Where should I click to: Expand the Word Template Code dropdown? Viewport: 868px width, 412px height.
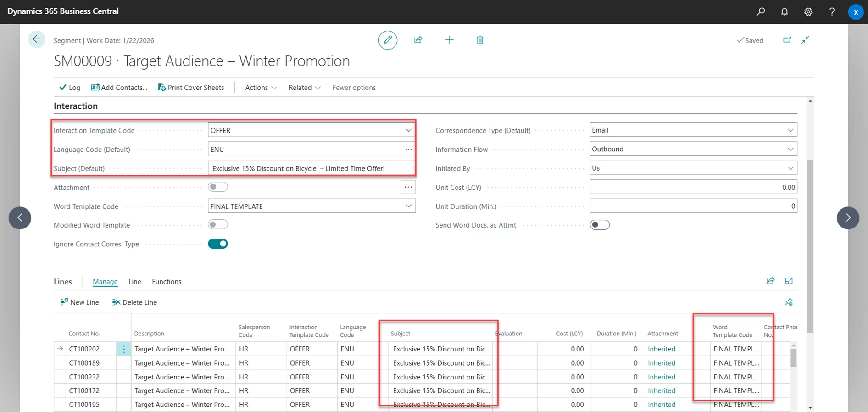[408, 206]
